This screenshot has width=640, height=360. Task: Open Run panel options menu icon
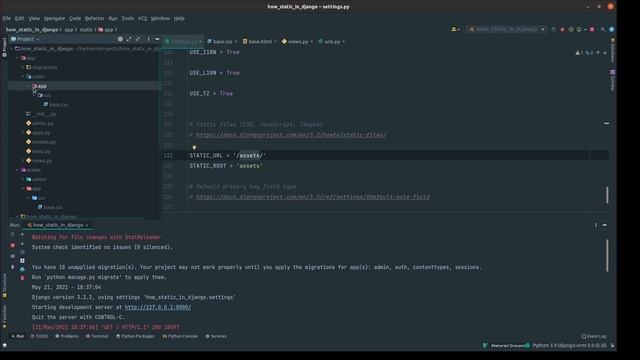596,225
